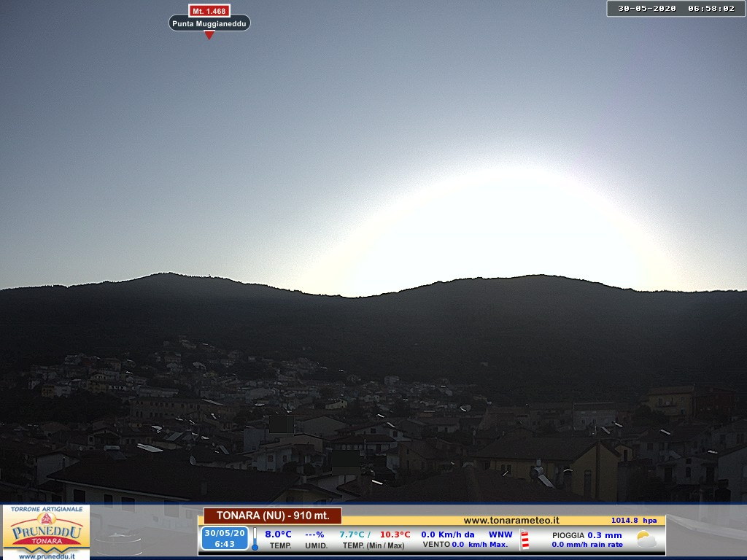Viewport: 747px width, 560px height.
Task: Click the red Mt. 1.468 altitude badge
Action: pyautogui.click(x=209, y=11)
